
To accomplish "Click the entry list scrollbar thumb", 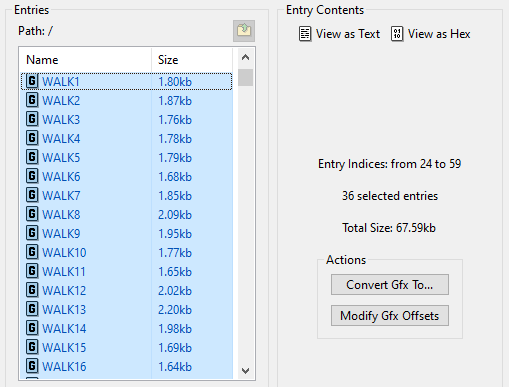I will 245,77.
